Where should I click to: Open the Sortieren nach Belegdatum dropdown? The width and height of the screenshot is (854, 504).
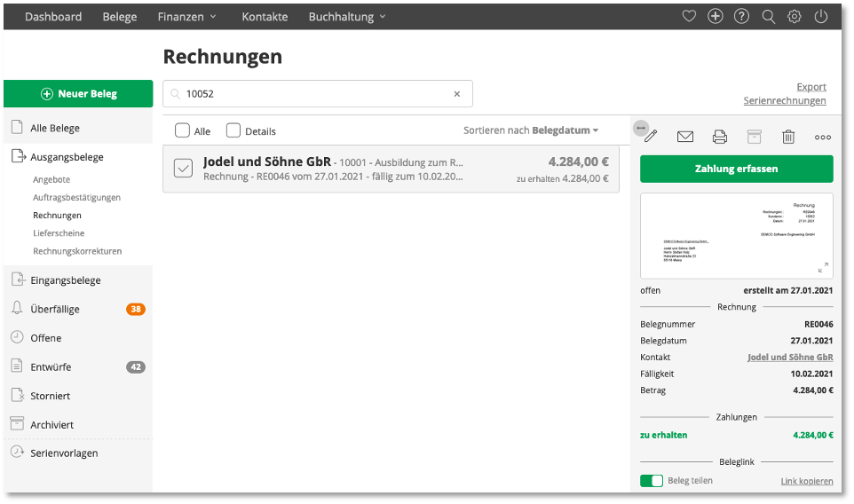531,130
